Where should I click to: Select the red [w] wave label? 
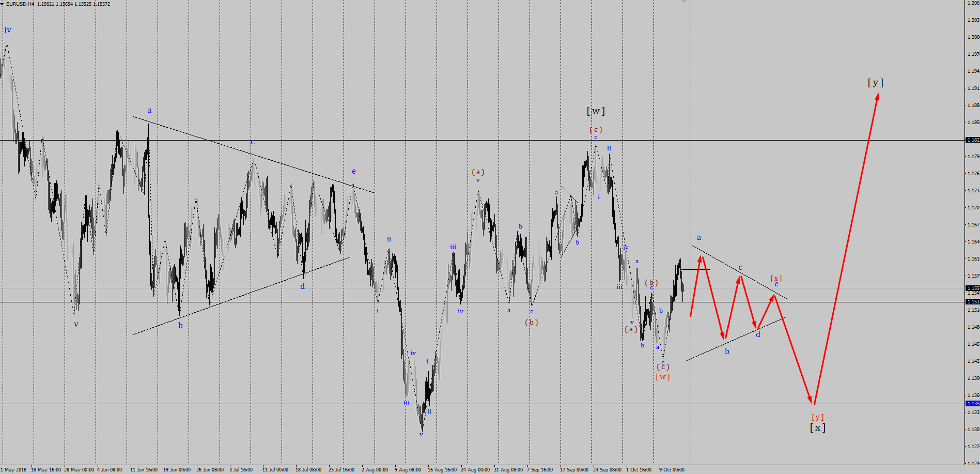[662, 377]
